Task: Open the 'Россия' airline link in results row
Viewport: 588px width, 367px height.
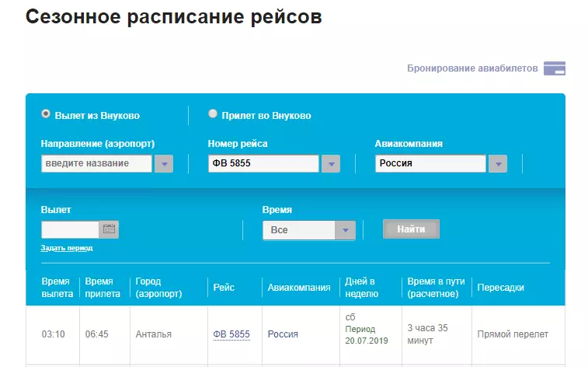Action: [283, 334]
